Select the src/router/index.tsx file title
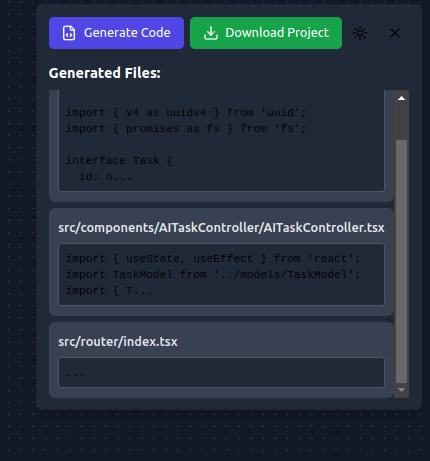The width and height of the screenshot is (430, 461). click(x=118, y=342)
